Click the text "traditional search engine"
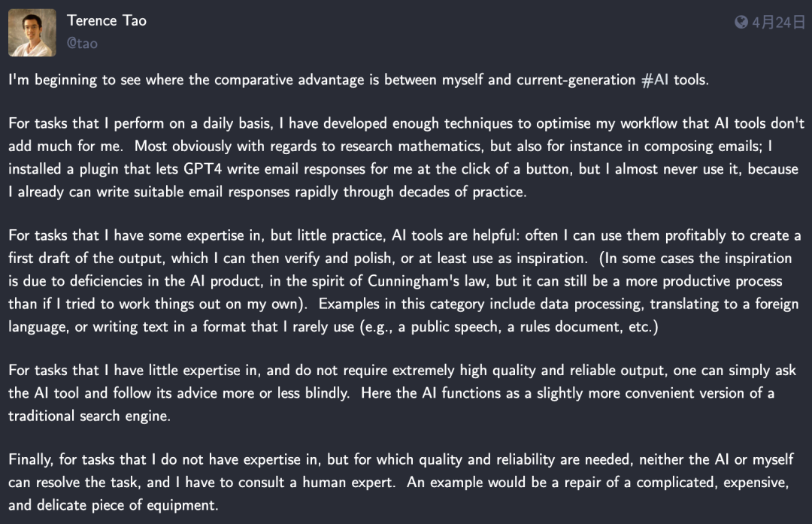The height and width of the screenshot is (524, 812). coord(89,416)
